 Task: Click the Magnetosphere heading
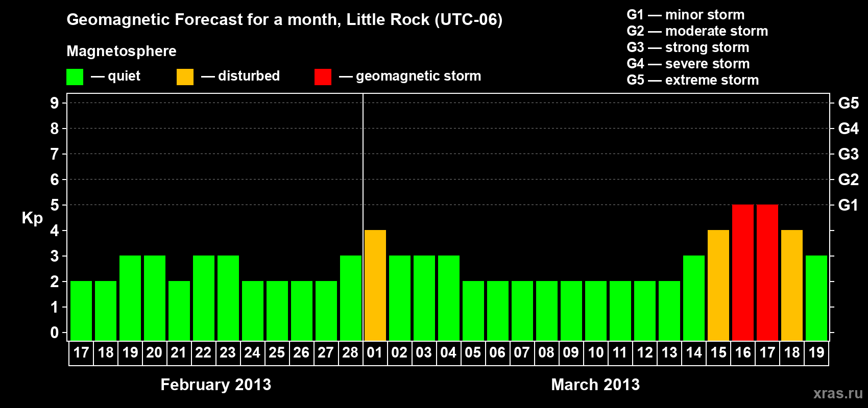(122, 51)
